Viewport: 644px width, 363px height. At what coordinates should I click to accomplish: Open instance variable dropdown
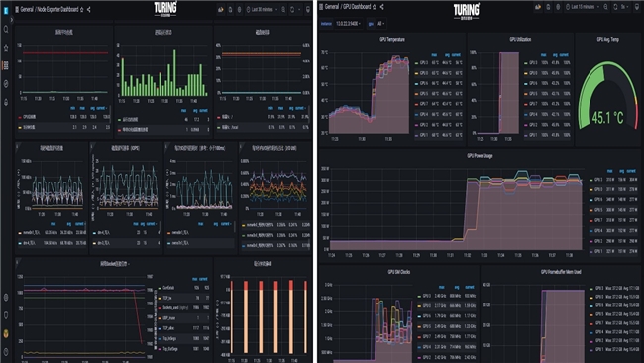349,24
